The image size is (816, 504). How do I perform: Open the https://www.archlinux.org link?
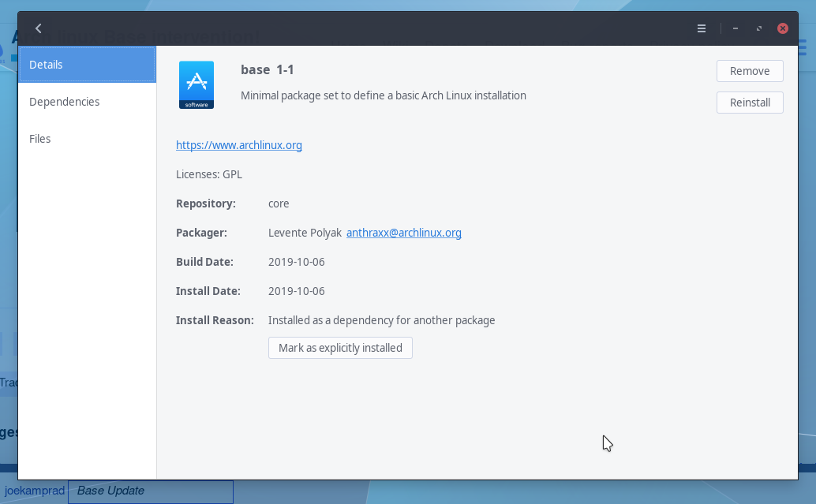click(239, 145)
